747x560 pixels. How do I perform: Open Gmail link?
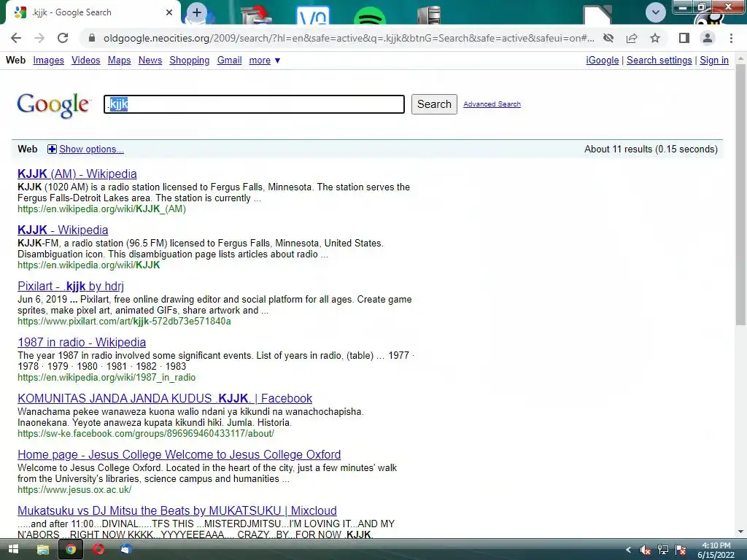tap(229, 61)
